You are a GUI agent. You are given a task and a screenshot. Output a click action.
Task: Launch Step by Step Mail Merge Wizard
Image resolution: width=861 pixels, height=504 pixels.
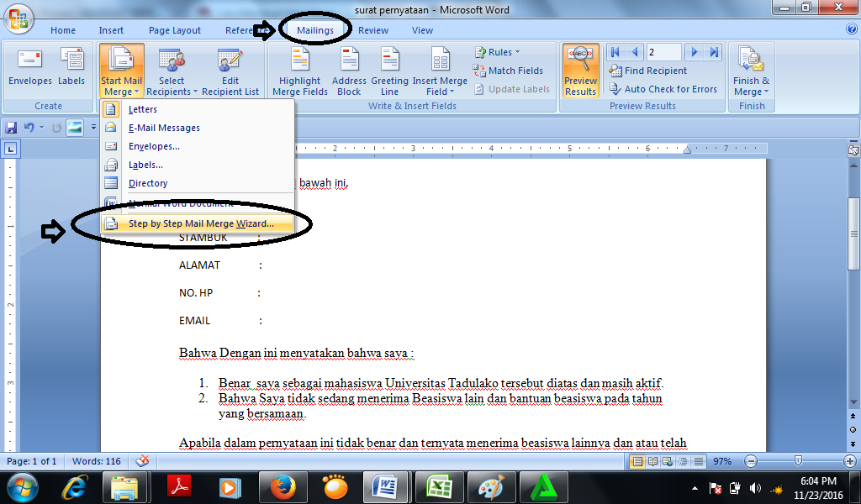(198, 223)
